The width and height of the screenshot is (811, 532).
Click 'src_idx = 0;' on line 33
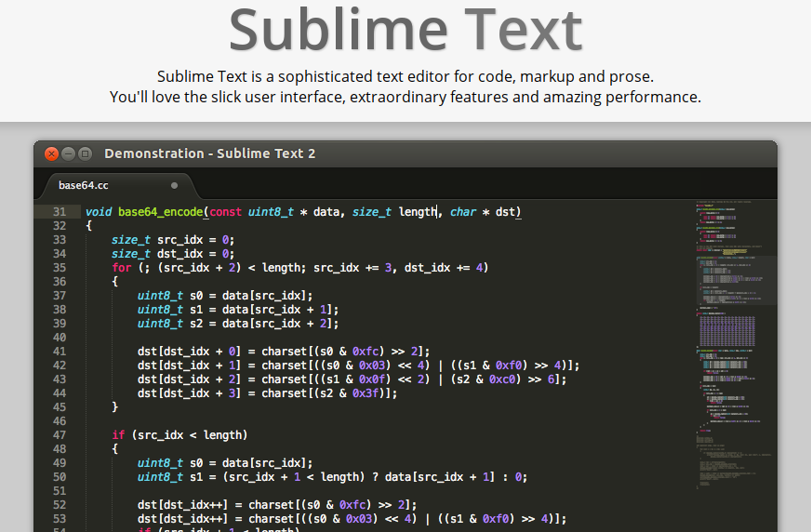[x=195, y=240]
